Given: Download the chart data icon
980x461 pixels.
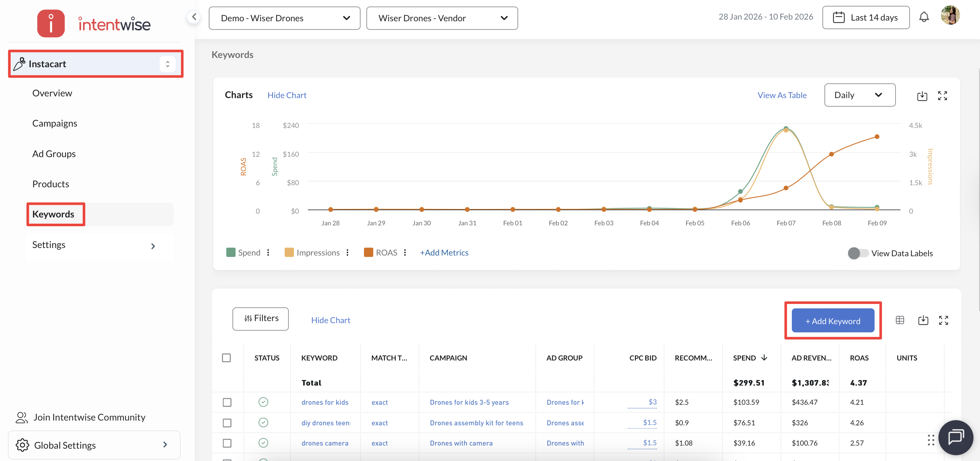Looking at the screenshot, I should click(x=922, y=96).
